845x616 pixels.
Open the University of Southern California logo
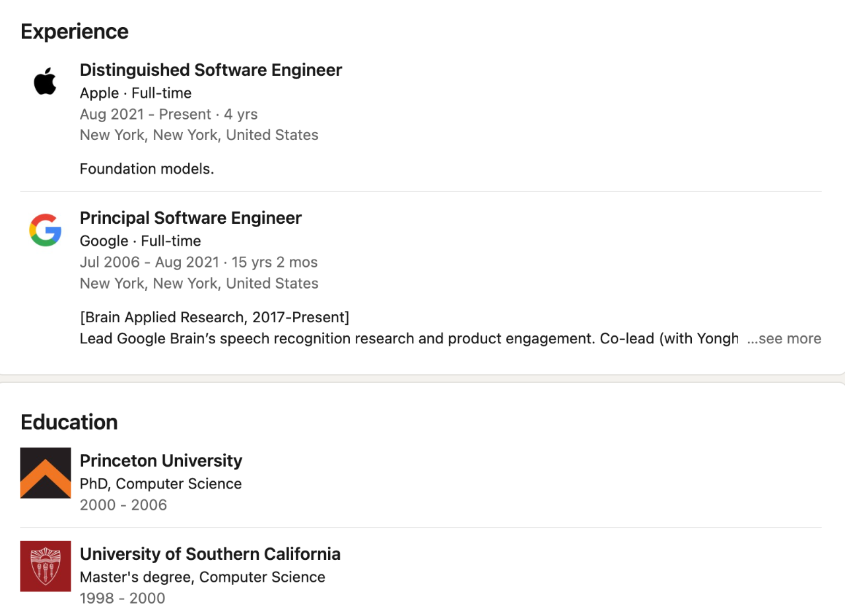pyautogui.click(x=46, y=566)
